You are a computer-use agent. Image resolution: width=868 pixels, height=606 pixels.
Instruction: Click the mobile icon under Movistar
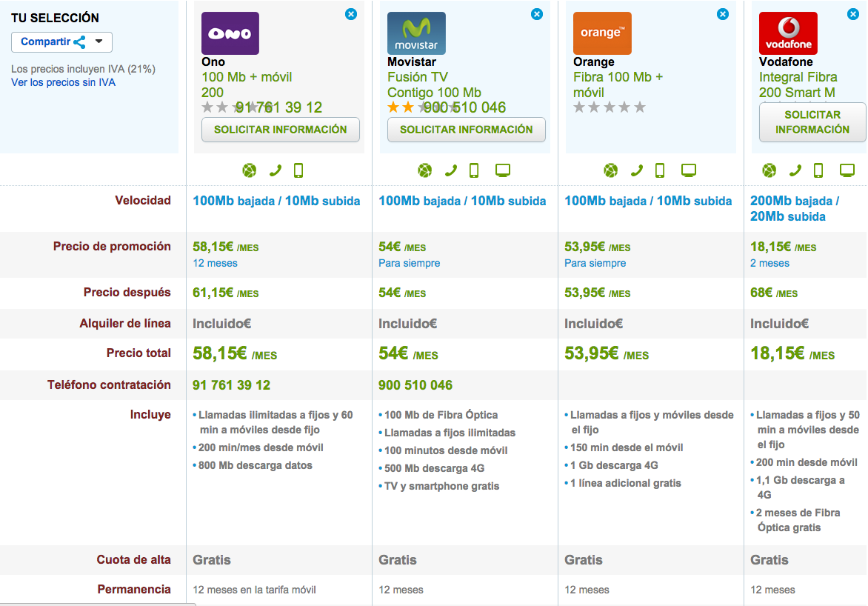coord(474,170)
